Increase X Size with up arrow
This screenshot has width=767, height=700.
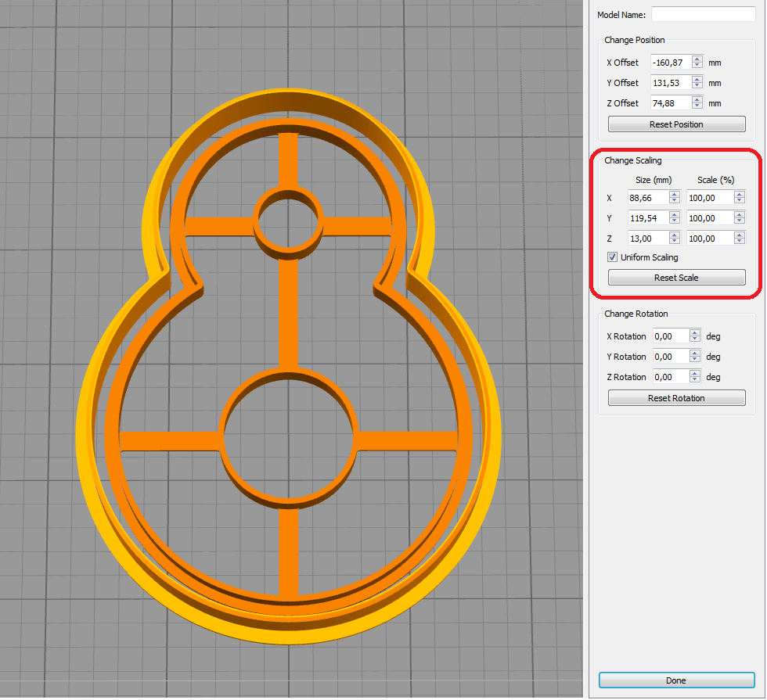(x=675, y=194)
